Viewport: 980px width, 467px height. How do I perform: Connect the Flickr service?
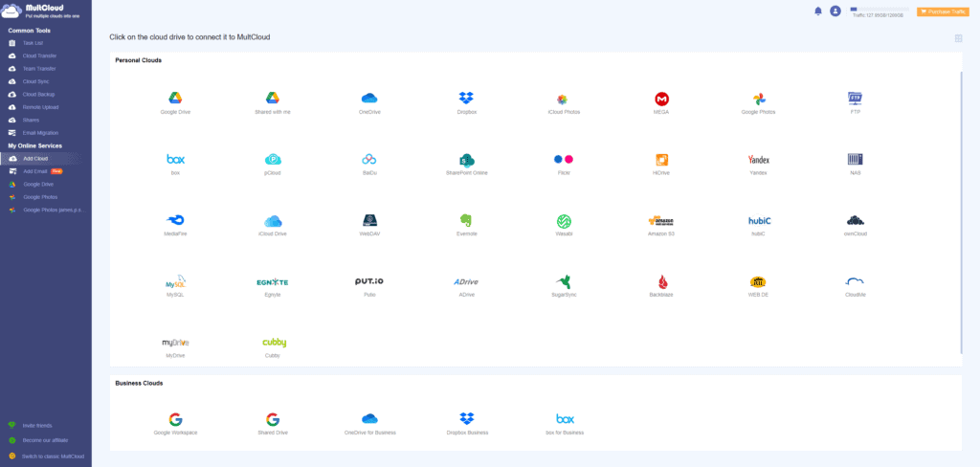(x=564, y=160)
